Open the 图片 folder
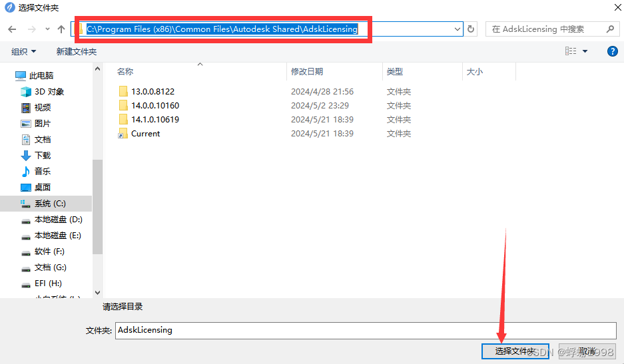The width and height of the screenshot is (624, 364). pyautogui.click(x=43, y=123)
